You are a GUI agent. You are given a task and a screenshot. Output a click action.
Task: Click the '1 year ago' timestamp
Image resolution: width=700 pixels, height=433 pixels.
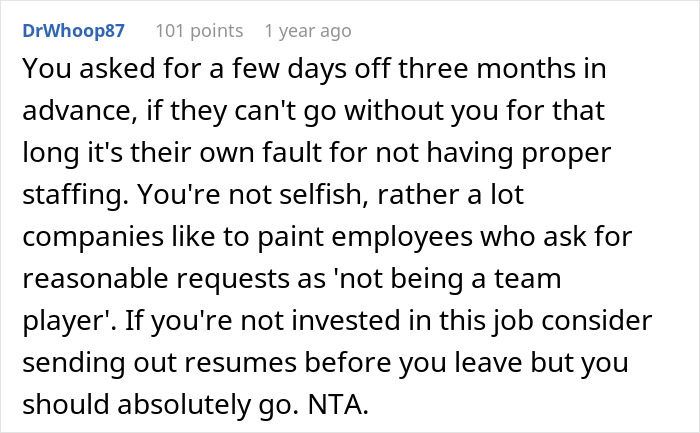point(308,31)
